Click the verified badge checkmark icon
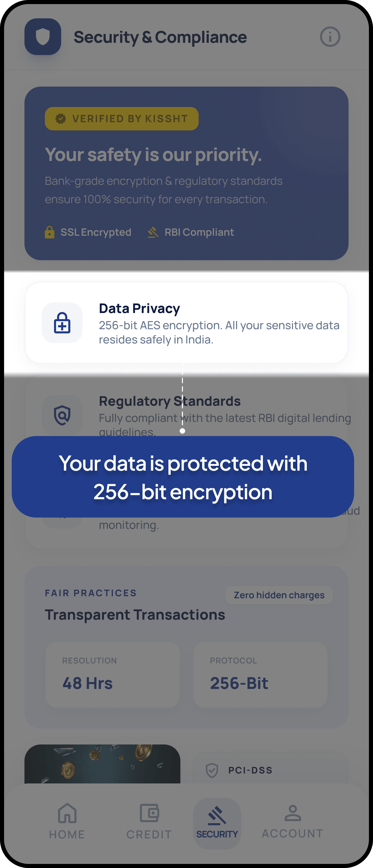The height and width of the screenshot is (868, 373). point(61,119)
